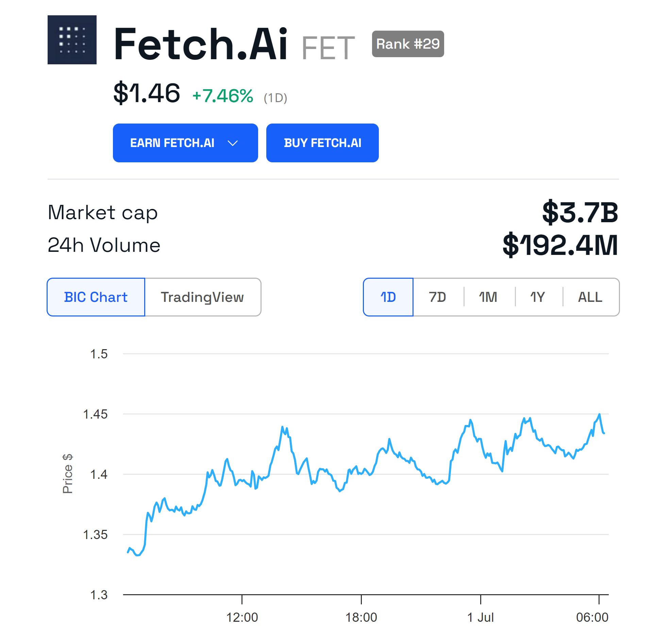Click the 12:00 marker on the time axis
The width and height of the screenshot is (672, 634).
(242, 617)
